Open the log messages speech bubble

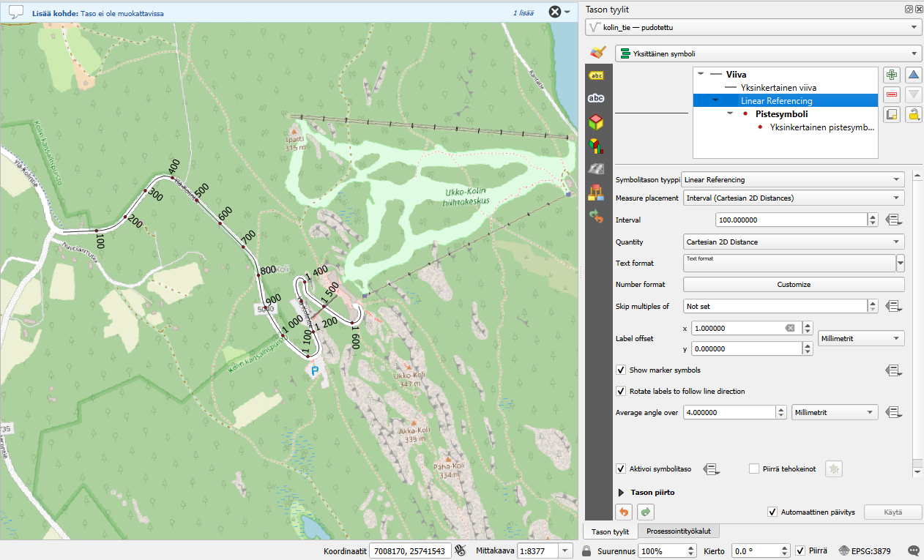click(x=913, y=550)
